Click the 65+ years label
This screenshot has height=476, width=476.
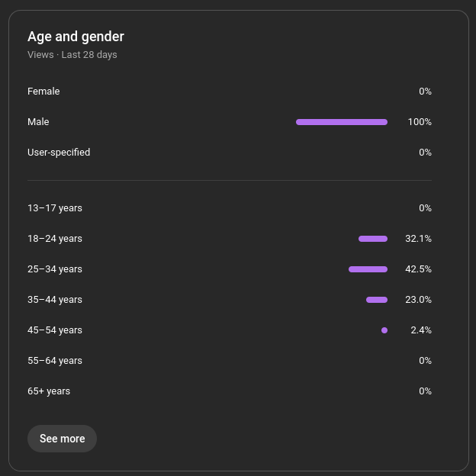click(49, 391)
